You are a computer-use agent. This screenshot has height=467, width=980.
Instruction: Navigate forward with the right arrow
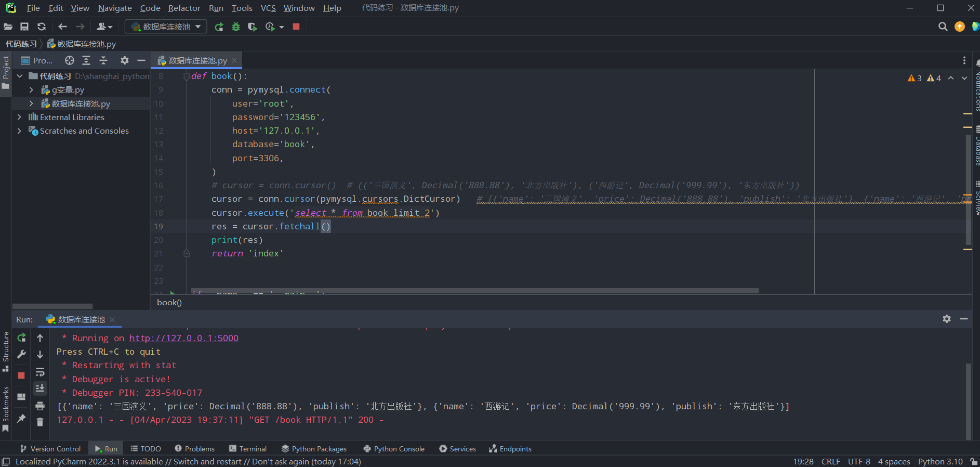[80, 27]
